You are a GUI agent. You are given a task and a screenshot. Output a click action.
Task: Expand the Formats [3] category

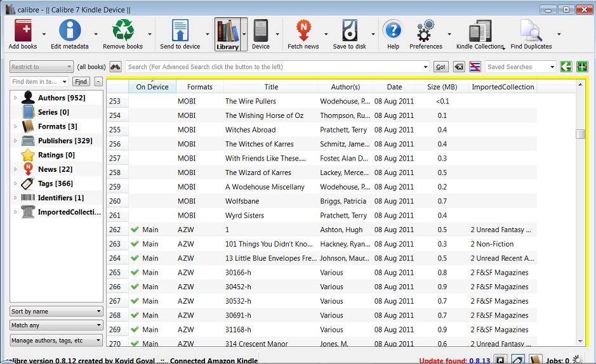(x=15, y=126)
